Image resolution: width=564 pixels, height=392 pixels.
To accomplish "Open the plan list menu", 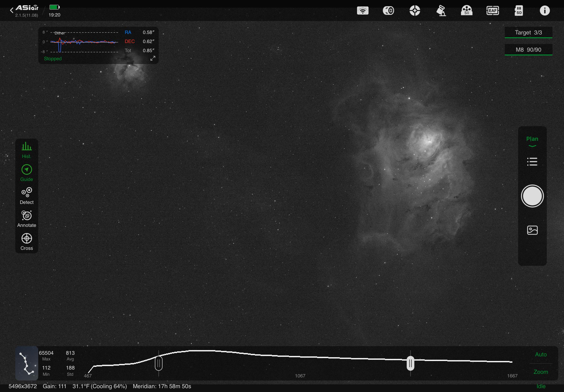I will (532, 162).
